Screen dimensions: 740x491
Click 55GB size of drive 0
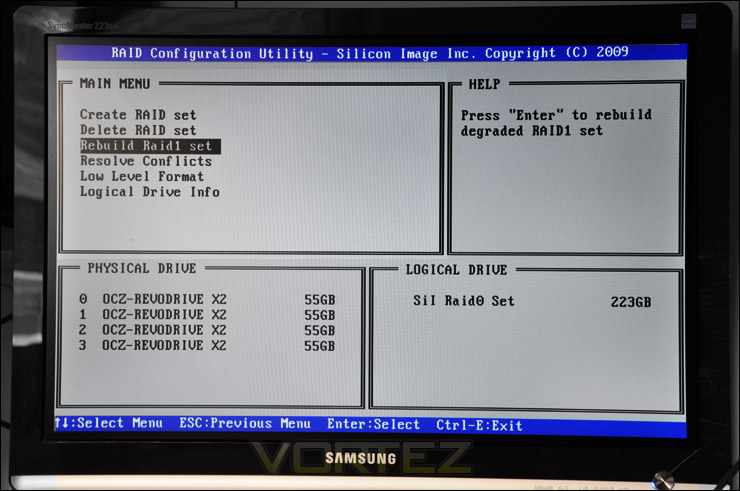[320, 300]
